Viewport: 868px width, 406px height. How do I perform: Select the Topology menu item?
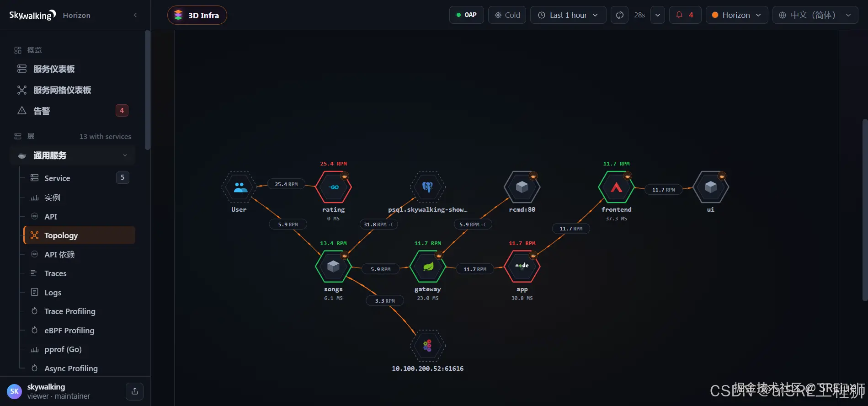coord(79,235)
